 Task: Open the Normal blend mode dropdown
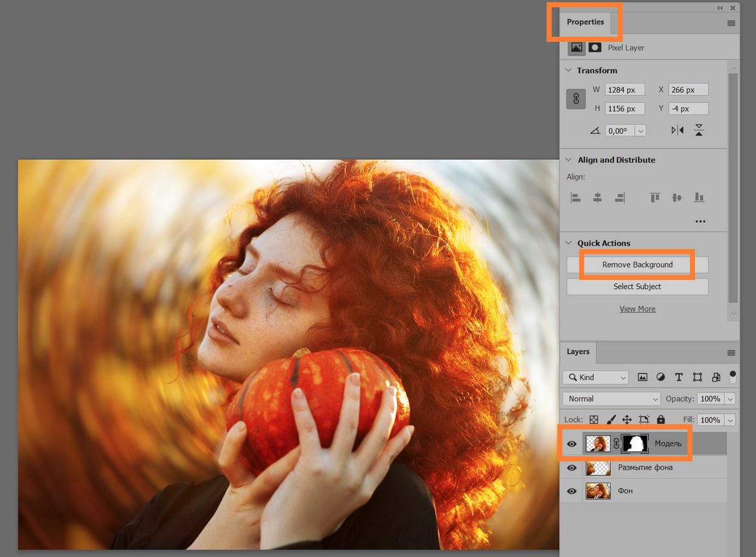[611, 398]
